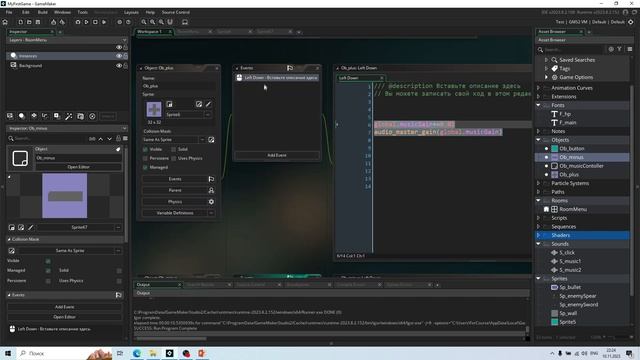Toggle Persistent checkbox in Inspector

coord(48,281)
